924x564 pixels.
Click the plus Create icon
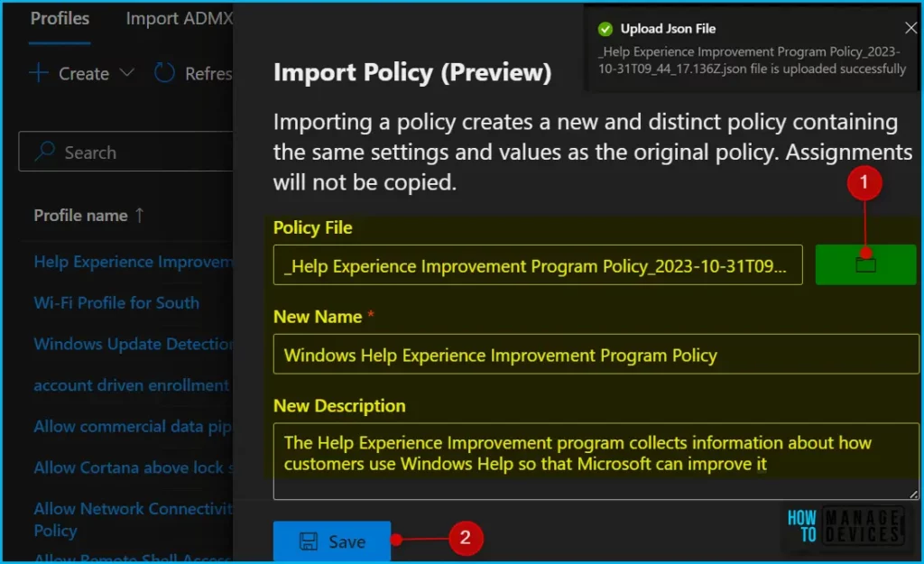39,73
